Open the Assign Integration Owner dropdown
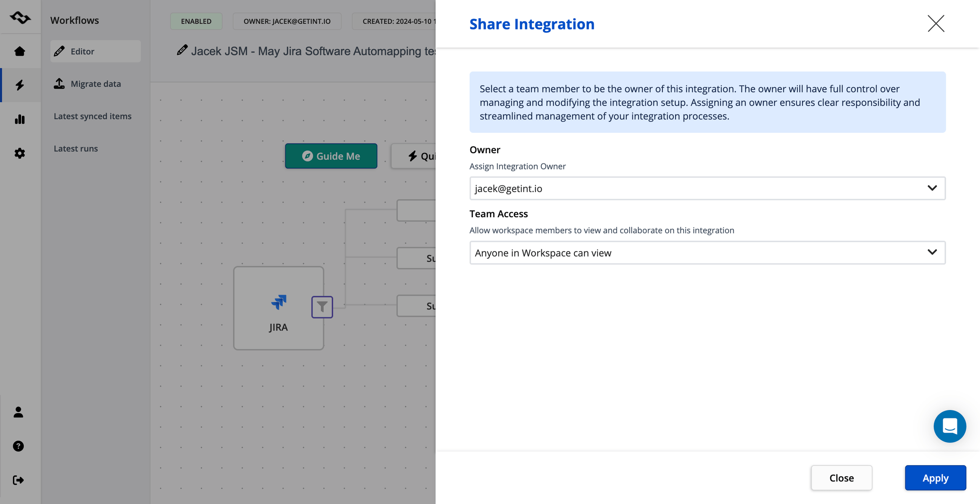Image resolution: width=980 pixels, height=504 pixels. (x=707, y=188)
